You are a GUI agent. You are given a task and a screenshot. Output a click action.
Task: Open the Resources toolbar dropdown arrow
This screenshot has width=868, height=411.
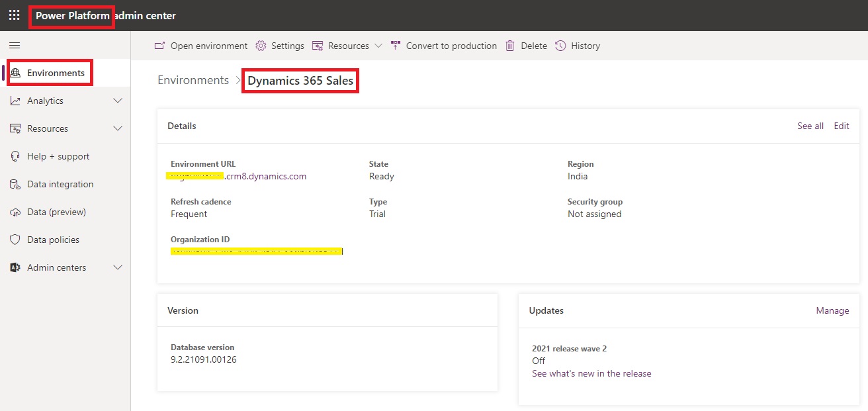[378, 46]
